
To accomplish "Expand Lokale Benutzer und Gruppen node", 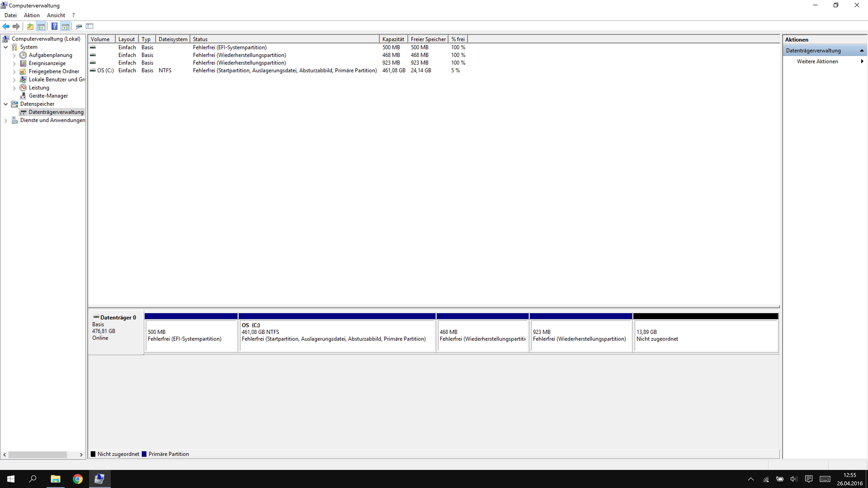I will click(x=14, y=80).
